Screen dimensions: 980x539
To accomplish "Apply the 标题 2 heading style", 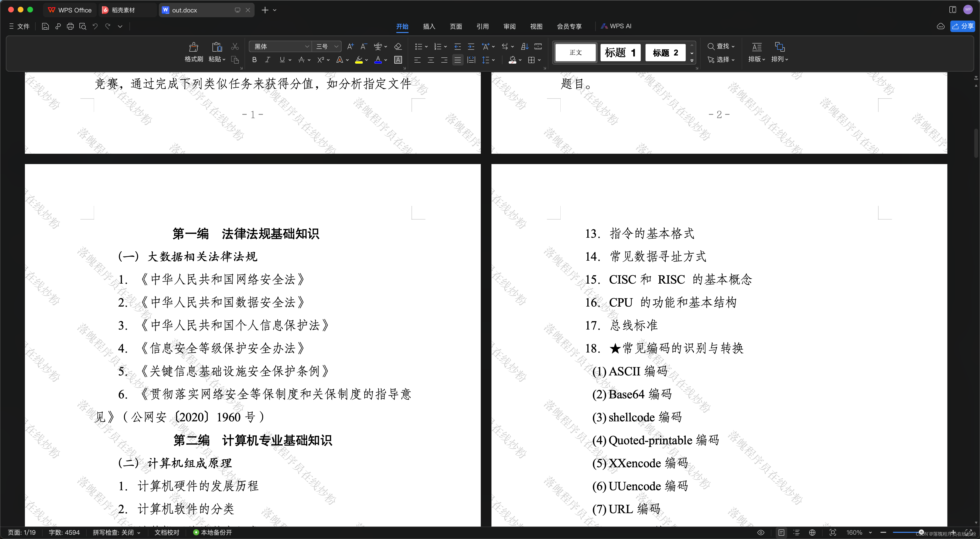I will [665, 52].
